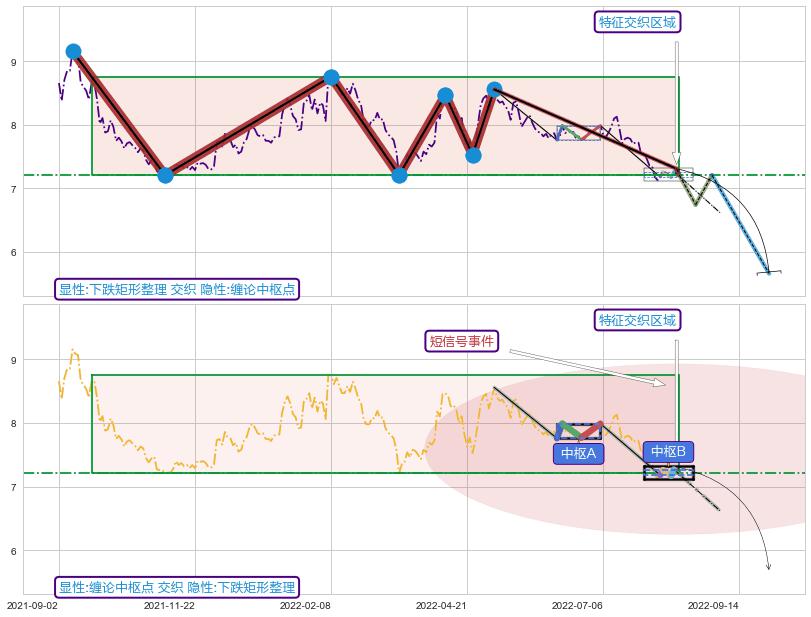
Task: Click the 中枢B label
Action: coord(668,452)
